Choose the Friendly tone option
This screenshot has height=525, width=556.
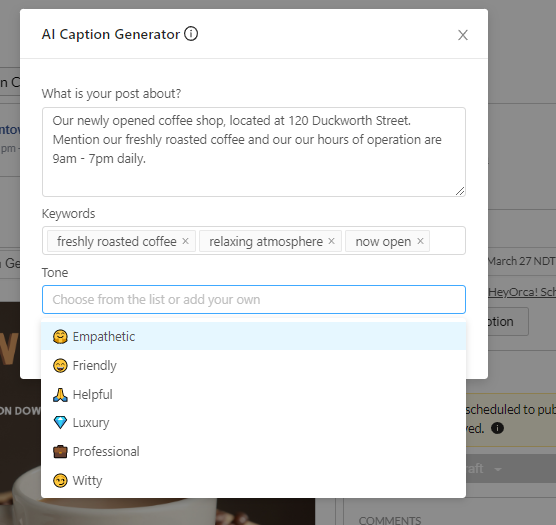[x=254, y=365]
